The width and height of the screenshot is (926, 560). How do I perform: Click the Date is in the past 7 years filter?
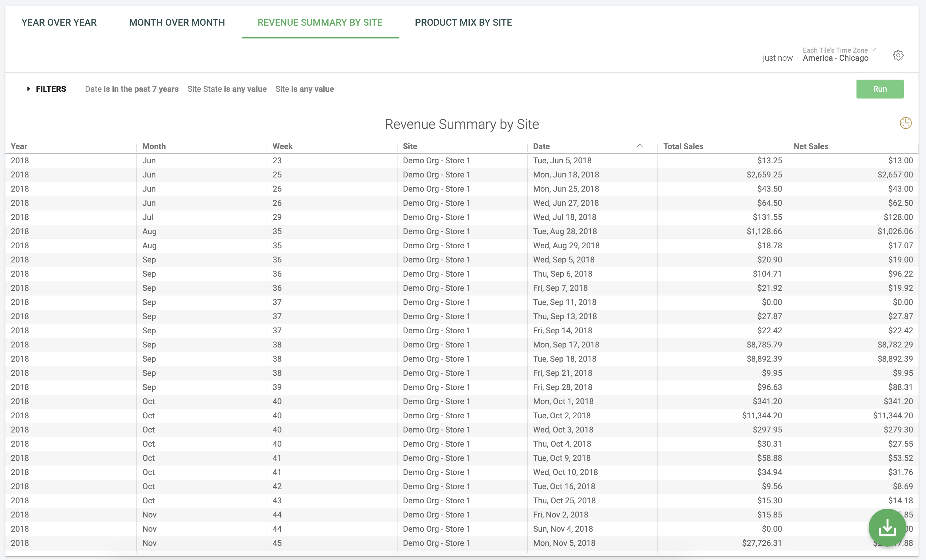coord(132,89)
